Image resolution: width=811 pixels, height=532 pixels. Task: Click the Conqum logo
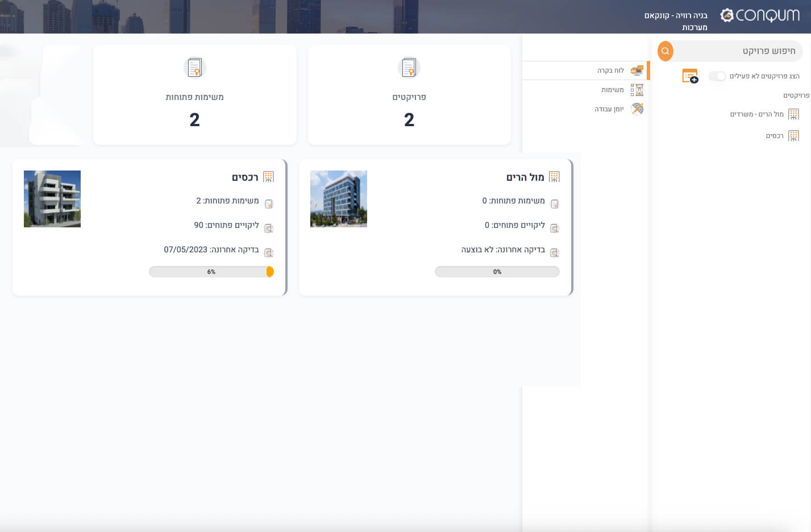click(x=760, y=15)
